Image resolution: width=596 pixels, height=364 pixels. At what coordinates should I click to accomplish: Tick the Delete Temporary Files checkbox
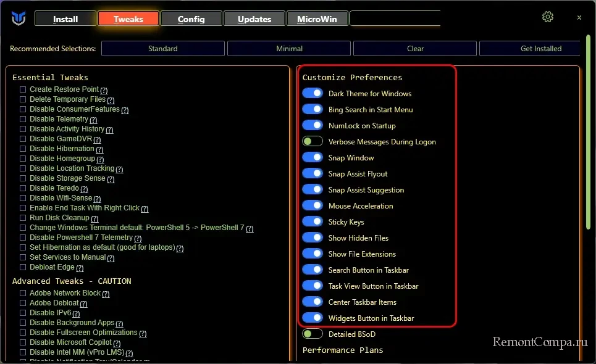click(x=23, y=99)
